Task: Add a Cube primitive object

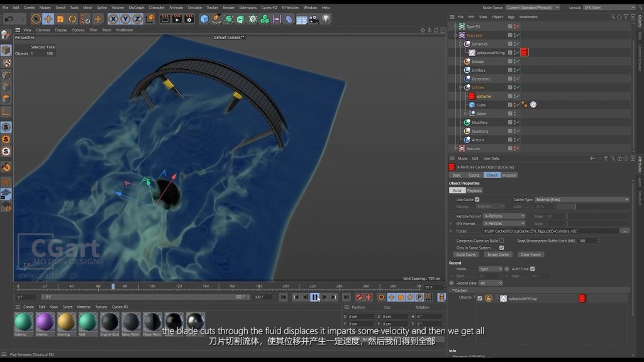Action: pyautogui.click(x=204, y=19)
